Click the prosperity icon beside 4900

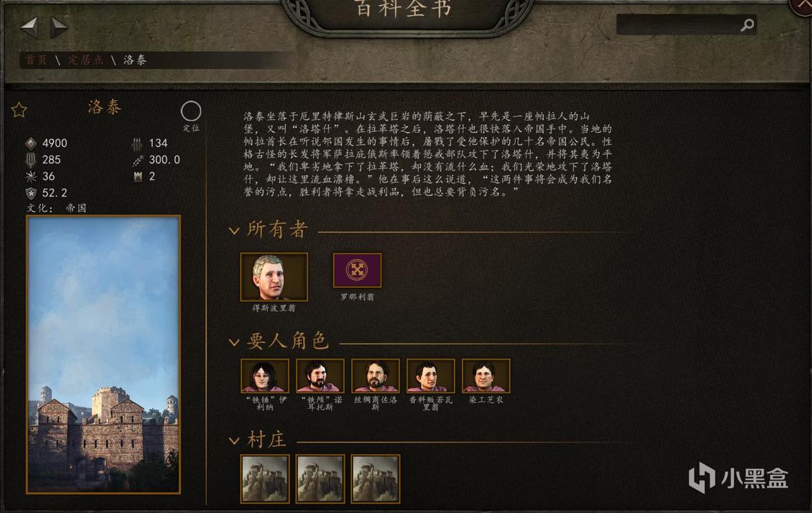point(31,143)
